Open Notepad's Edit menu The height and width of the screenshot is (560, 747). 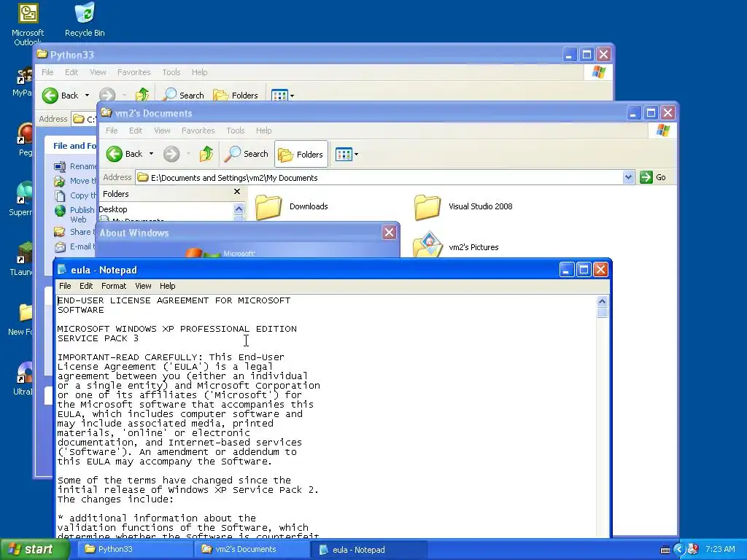[86, 286]
